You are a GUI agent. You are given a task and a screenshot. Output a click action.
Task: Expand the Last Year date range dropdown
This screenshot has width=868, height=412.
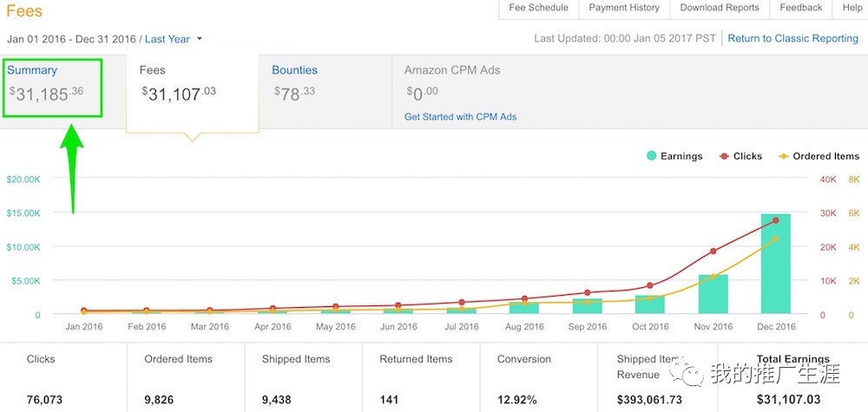(x=167, y=39)
